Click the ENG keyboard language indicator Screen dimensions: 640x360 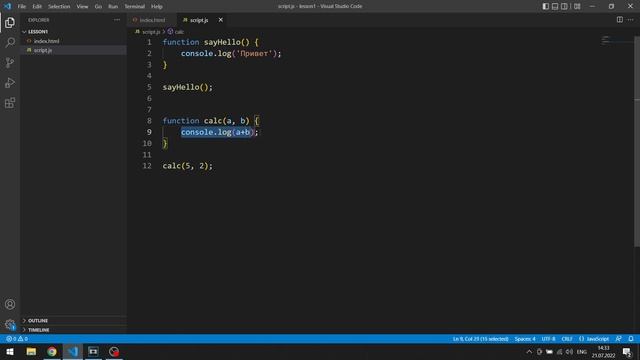(582, 351)
